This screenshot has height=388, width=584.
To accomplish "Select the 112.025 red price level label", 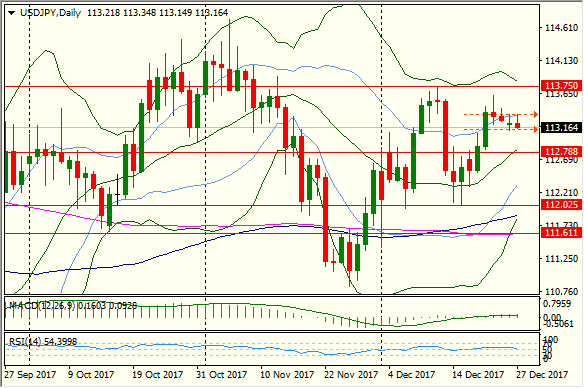I will pos(561,204).
